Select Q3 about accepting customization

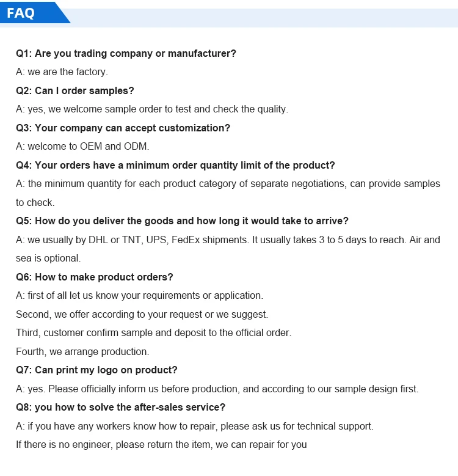coord(123,128)
